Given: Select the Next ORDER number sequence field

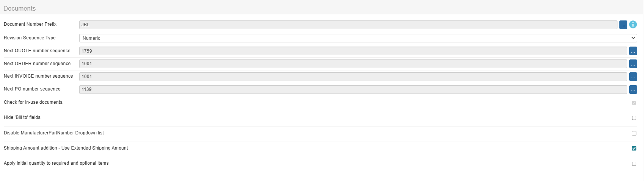Looking at the screenshot, I should (353, 64).
